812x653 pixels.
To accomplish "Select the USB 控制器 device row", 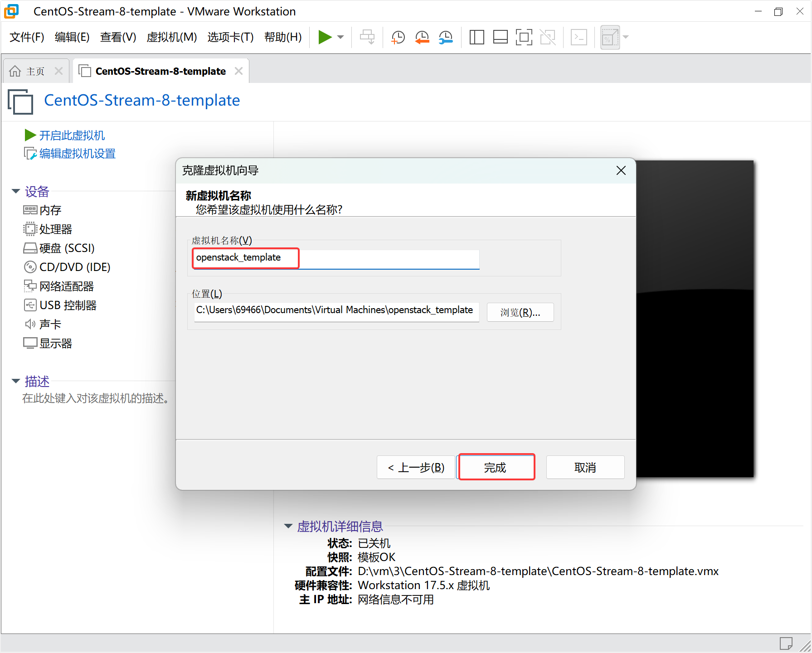I will point(60,305).
